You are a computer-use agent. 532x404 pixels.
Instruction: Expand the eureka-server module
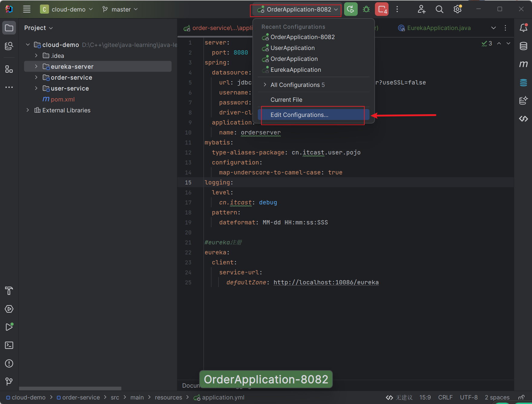pyautogui.click(x=36, y=67)
